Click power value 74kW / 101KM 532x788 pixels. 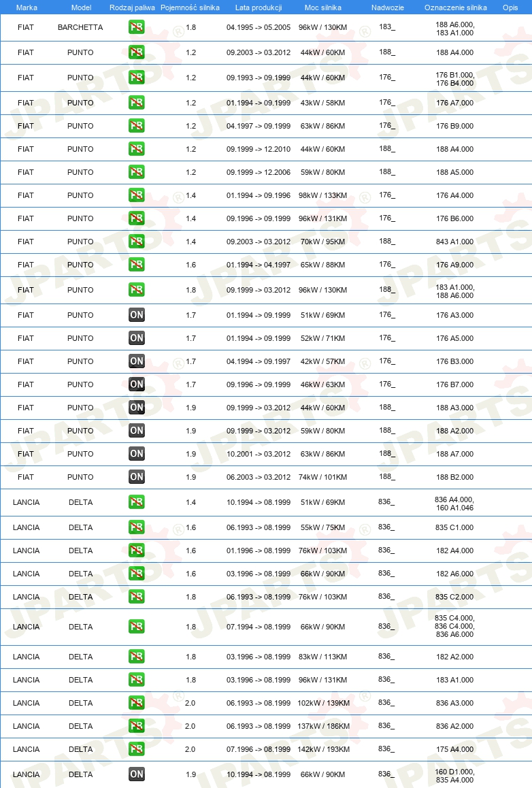point(323,477)
